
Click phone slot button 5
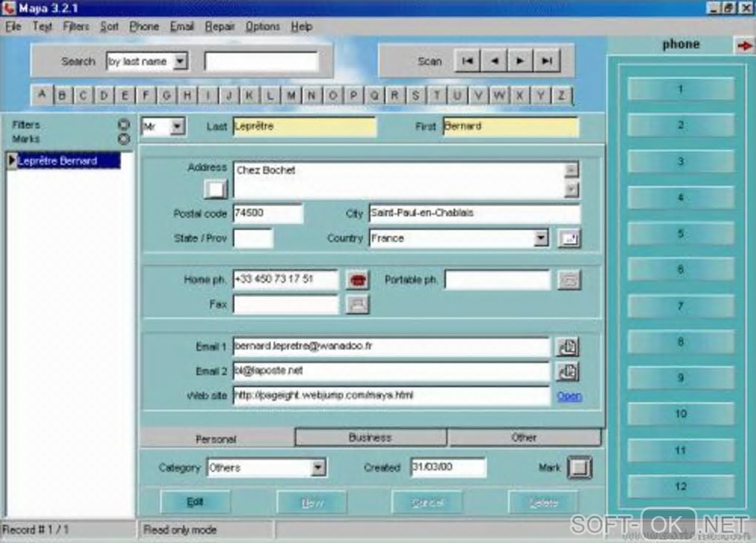coord(681,233)
